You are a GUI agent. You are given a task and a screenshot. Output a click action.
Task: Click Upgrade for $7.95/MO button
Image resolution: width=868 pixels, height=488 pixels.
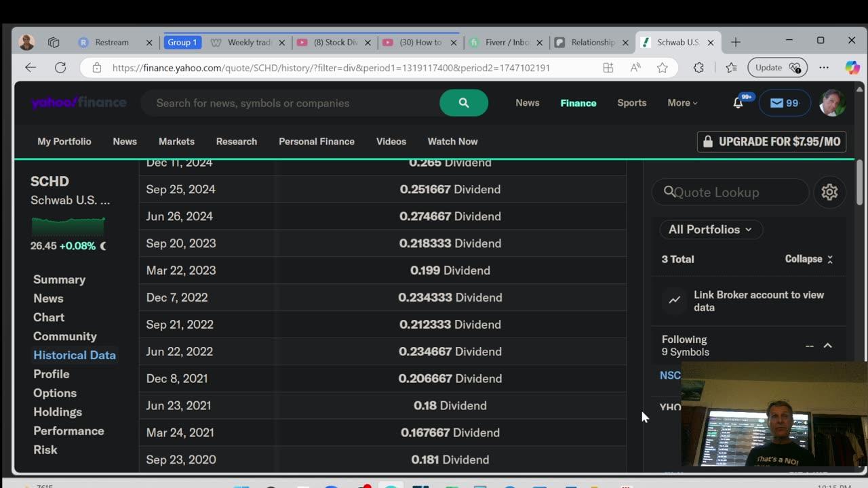[x=772, y=142]
